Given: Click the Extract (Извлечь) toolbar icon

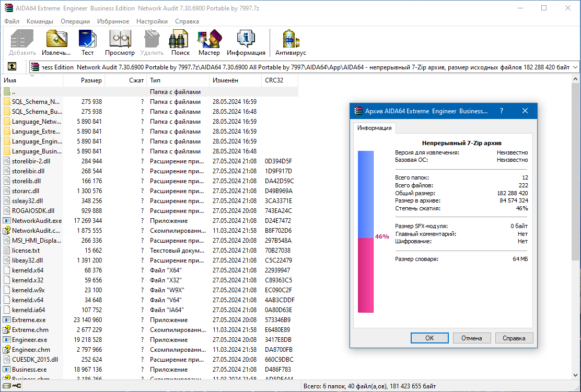Looking at the screenshot, I should tap(56, 42).
